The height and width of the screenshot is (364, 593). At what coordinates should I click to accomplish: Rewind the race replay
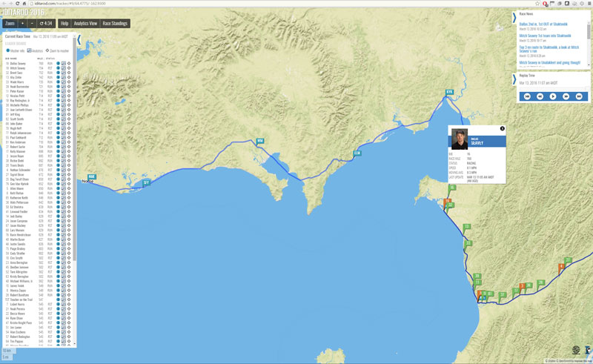[x=540, y=96]
